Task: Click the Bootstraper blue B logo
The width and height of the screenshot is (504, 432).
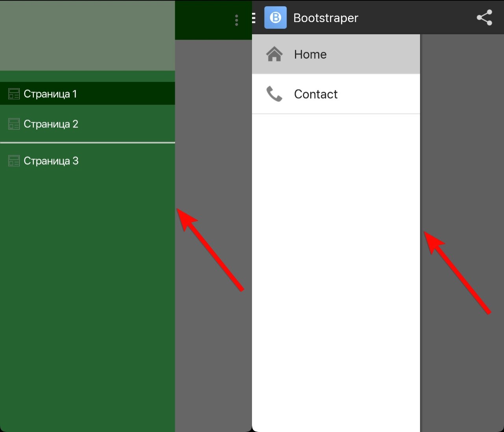Action: click(275, 18)
